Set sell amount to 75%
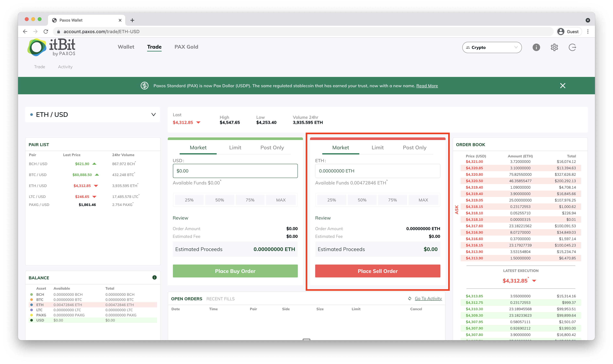 [x=392, y=200]
